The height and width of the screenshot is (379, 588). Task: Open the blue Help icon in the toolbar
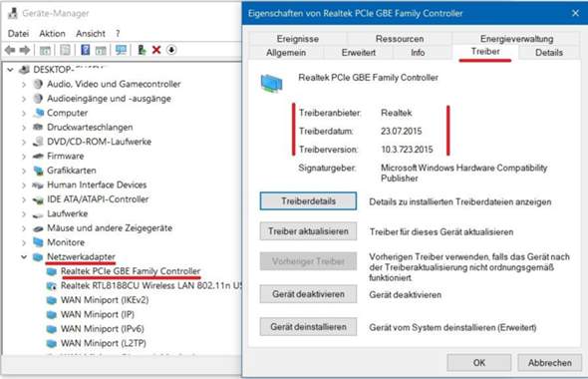[85, 50]
